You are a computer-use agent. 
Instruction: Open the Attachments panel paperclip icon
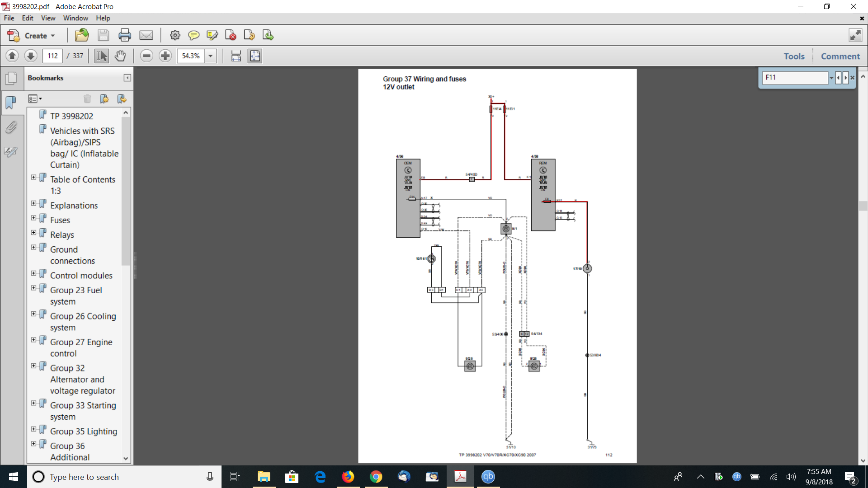[x=11, y=127]
